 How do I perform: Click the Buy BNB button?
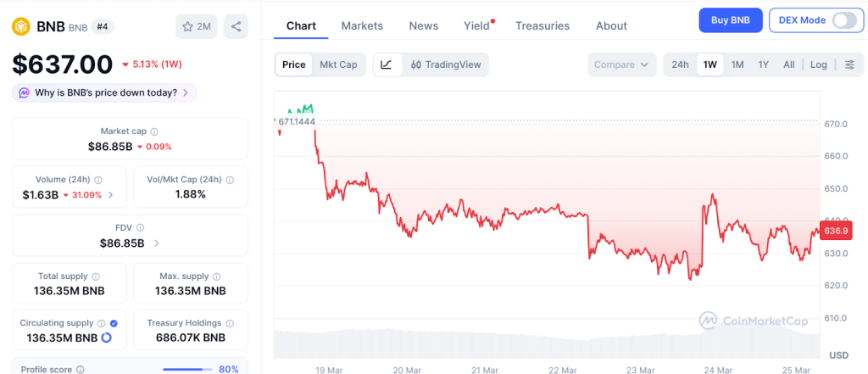point(730,20)
